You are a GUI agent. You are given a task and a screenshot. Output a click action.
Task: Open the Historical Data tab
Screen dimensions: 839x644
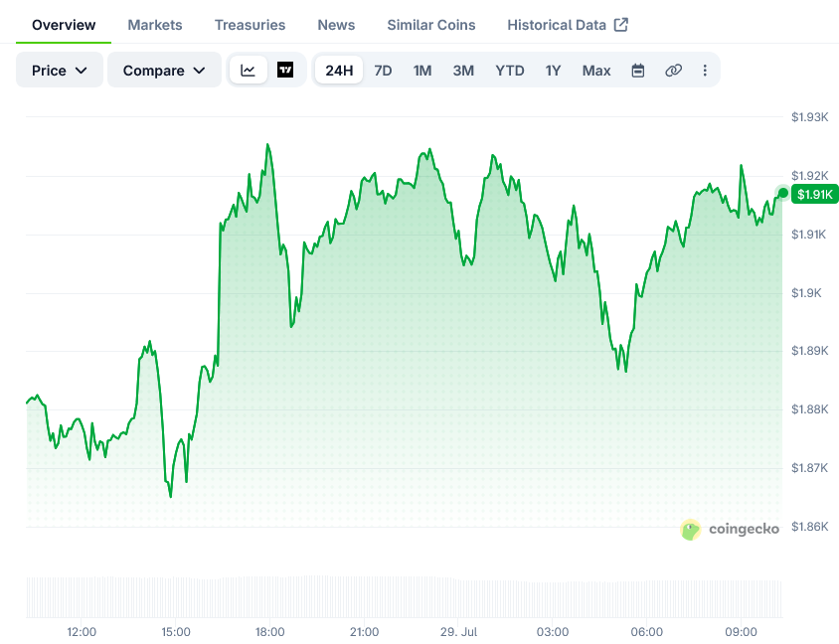[x=568, y=25]
